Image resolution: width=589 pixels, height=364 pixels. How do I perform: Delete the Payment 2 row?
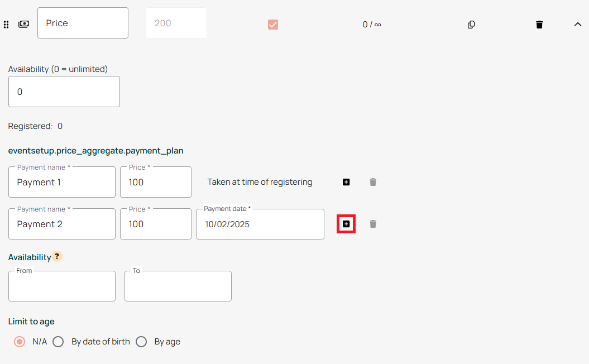point(373,224)
